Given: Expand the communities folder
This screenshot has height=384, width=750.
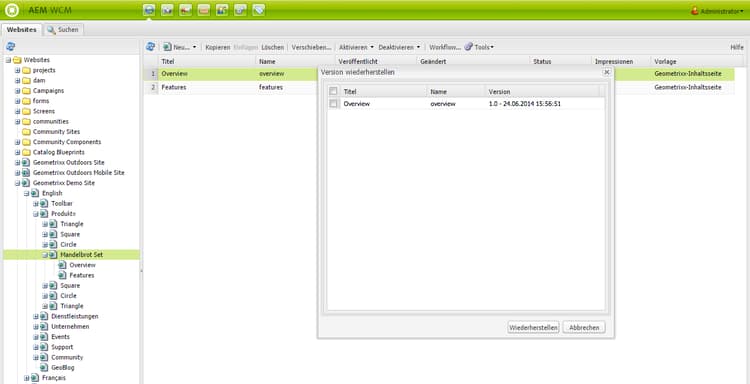Looking at the screenshot, I should click(17, 121).
